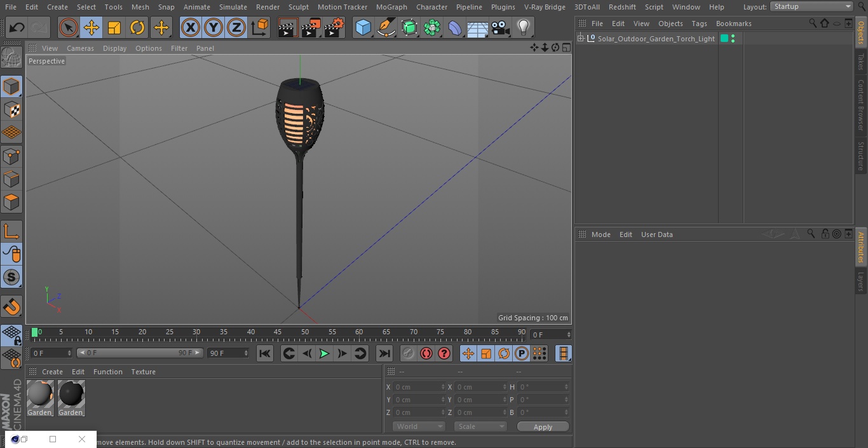Click the Undo arrow icon
Screen dimensions: 868x448
pos(17,27)
